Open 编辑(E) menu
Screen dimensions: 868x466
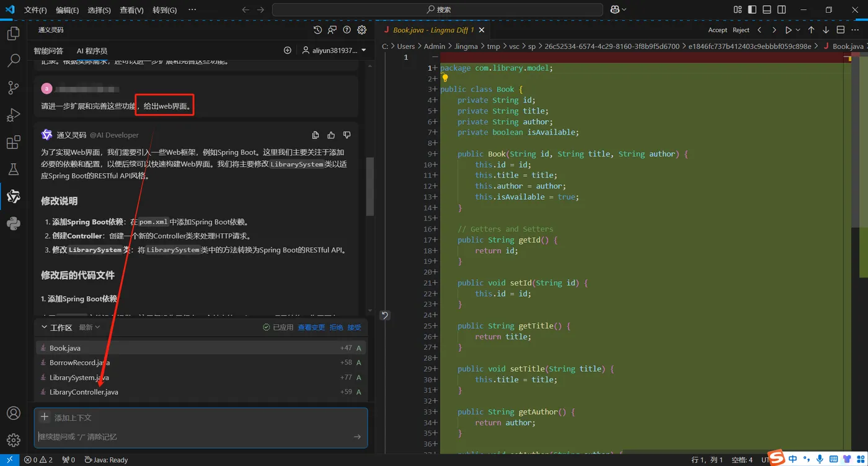pyautogui.click(x=67, y=10)
